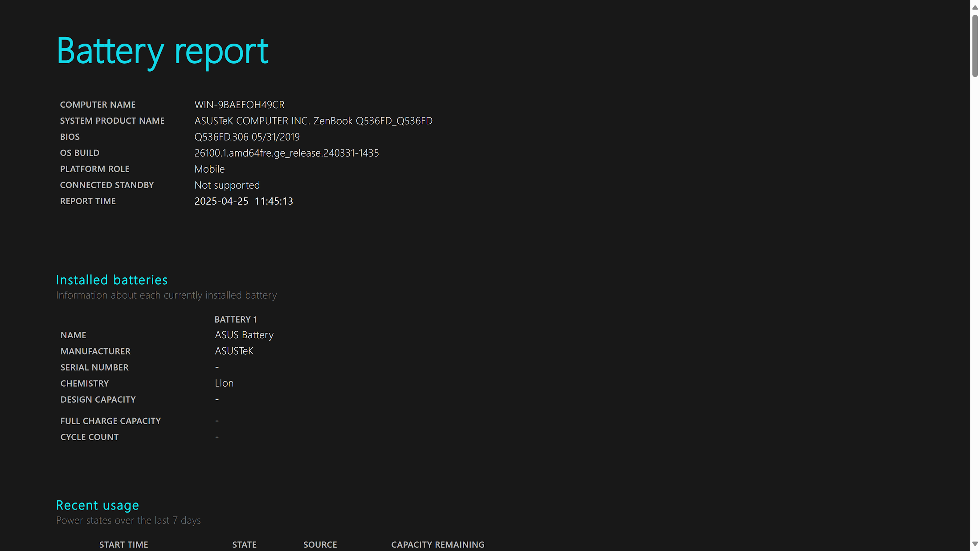This screenshot has height=551, width=980.
Task: Click the scrollbar up arrow
Action: 975,8
